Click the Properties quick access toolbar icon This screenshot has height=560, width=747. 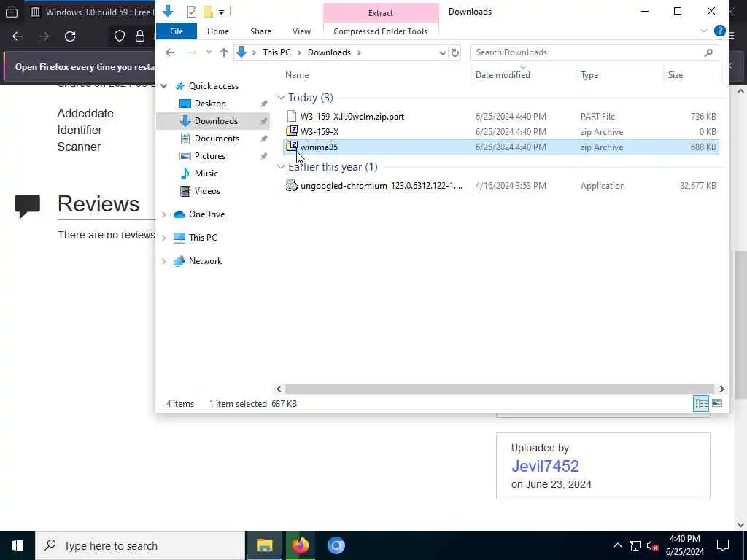192,12
